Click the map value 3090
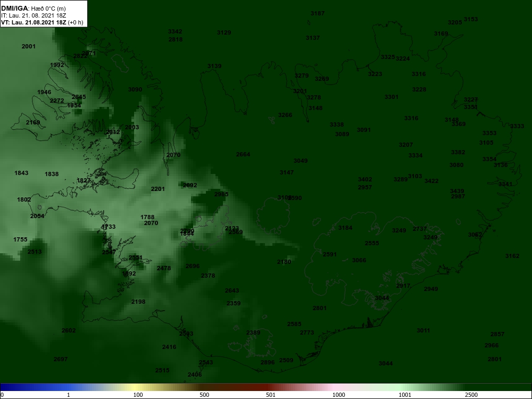532x399 pixels. [135, 89]
